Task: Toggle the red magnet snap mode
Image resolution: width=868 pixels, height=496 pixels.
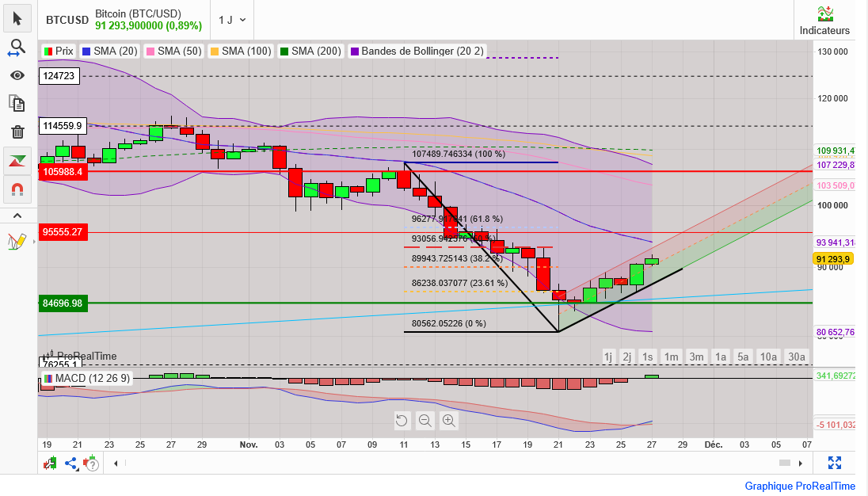Action: point(17,189)
